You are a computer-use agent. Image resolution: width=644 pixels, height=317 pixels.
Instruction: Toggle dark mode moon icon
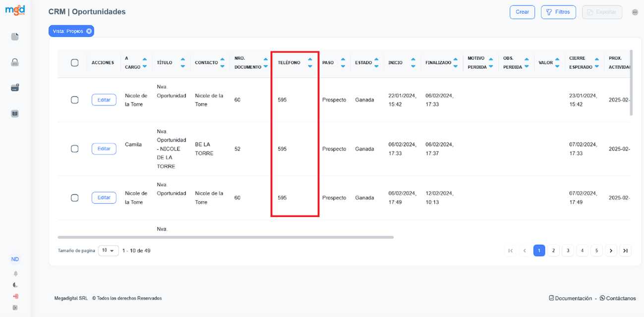[15, 285]
